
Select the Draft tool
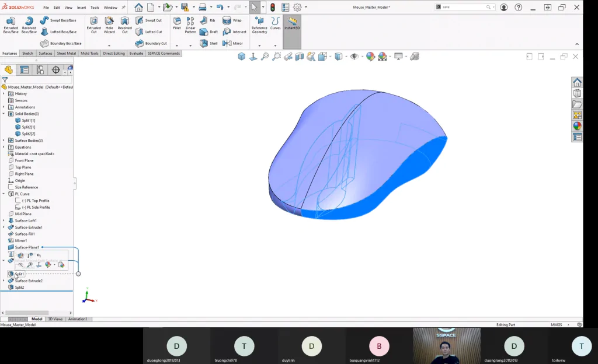point(208,32)
